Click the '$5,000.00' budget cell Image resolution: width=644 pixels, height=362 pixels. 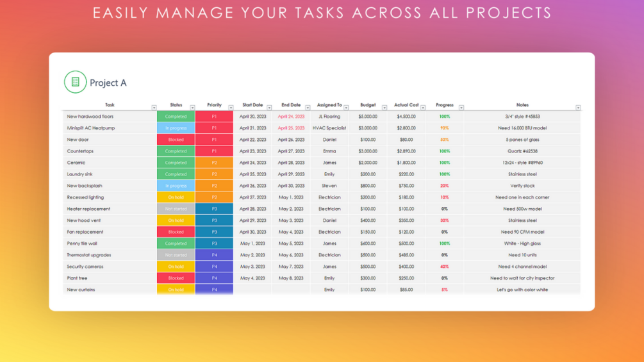click(368, 117)
